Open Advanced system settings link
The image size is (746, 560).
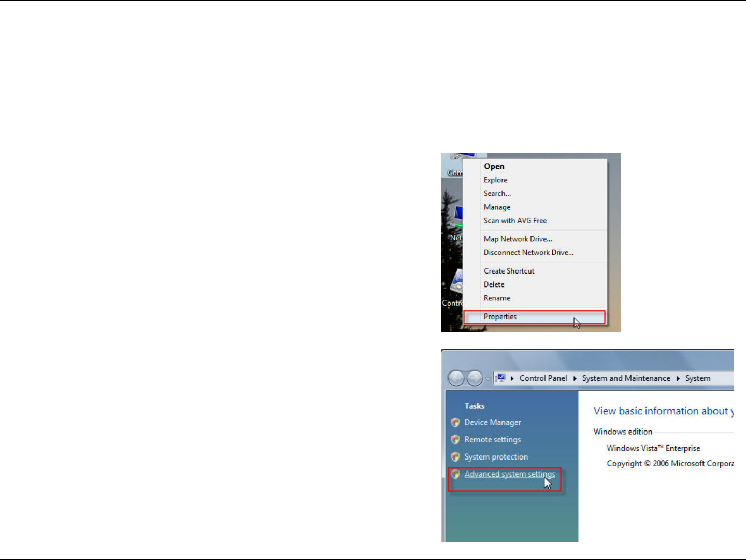click(x=510, y=474)
